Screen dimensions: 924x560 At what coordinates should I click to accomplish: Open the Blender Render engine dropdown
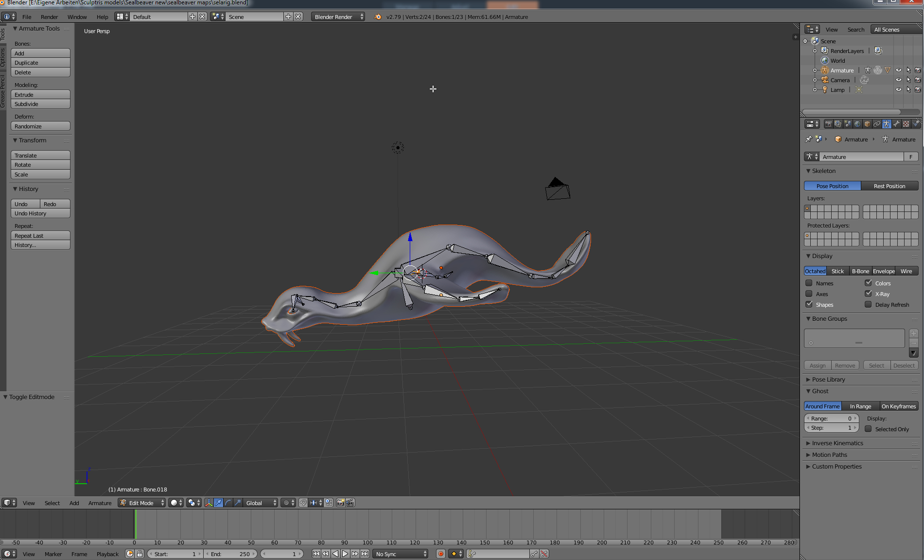click(338, 17)
